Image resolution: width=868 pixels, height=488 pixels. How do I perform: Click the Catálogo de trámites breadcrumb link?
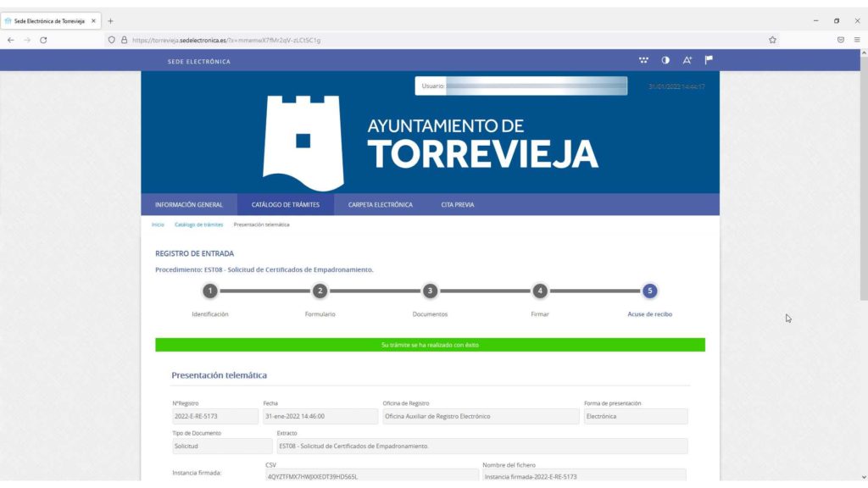click(x=198, y=225)
